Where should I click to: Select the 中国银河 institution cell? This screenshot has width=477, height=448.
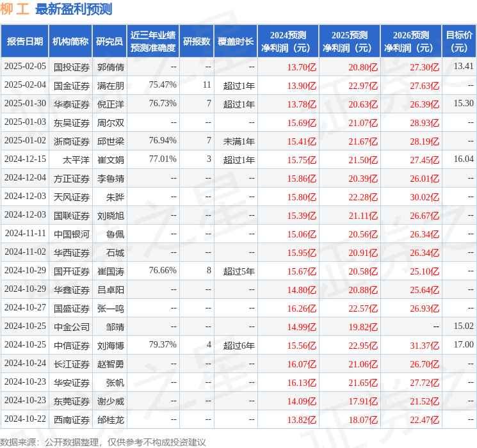tap(72, 234)
